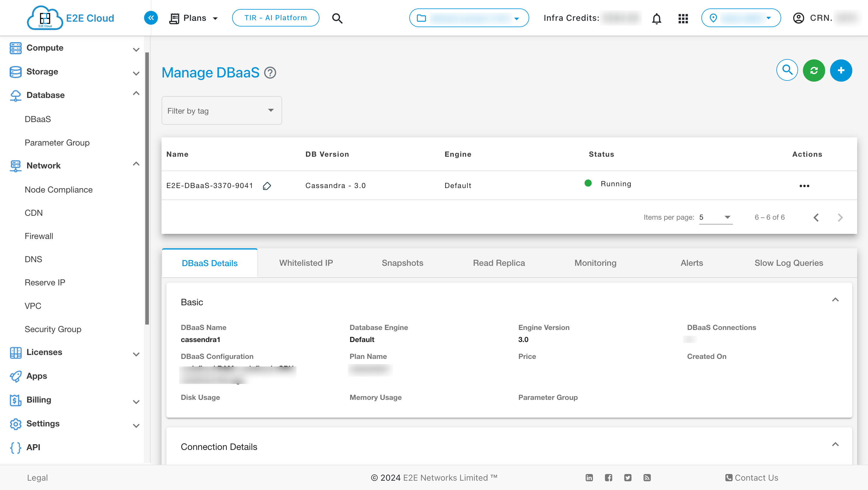Open Twitter footer icon
Viewport: 868px width, 490px height.
click(x=627, y=478)
